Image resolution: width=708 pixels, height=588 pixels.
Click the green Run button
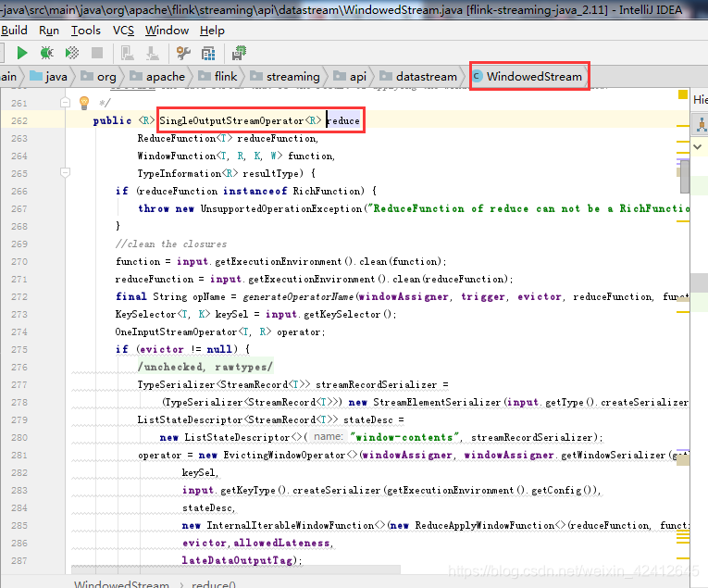(x=21, y=53)
